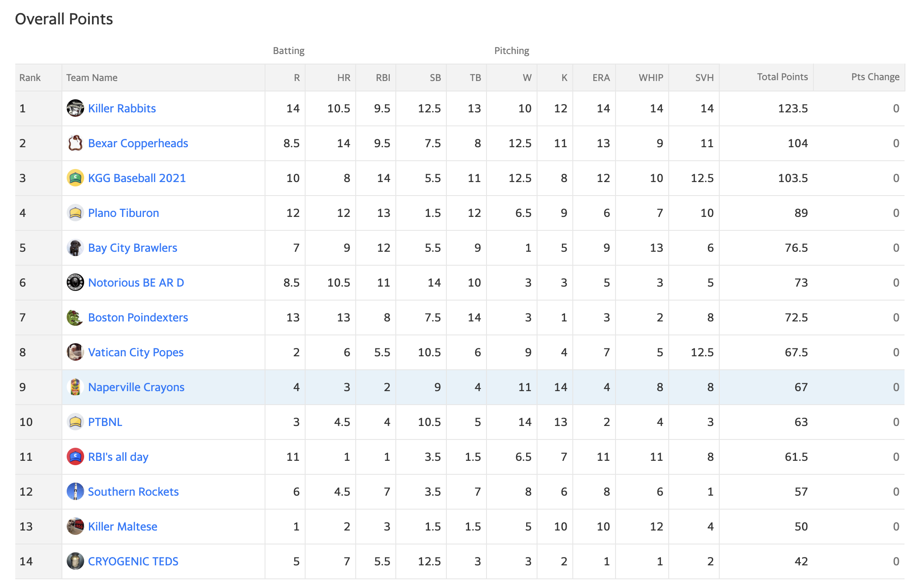This screenshot has width=915, height=588.
Task: Click the Boston Poindexters green creature icon
Action: (75, 318)
